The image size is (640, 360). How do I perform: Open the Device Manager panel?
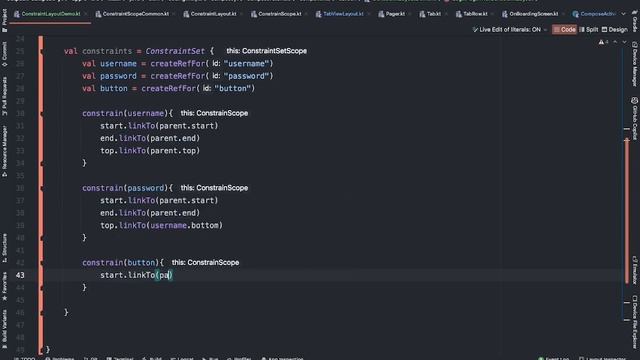(x=635, y=64)
